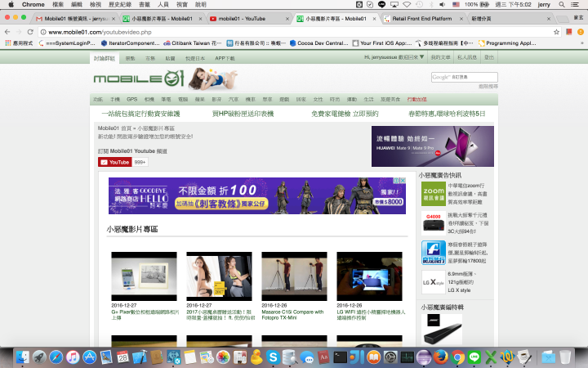Open System Preferences gear in dock
Image resolution: width=588 pixels, height=368 pixels.
[x=390, y=357]
